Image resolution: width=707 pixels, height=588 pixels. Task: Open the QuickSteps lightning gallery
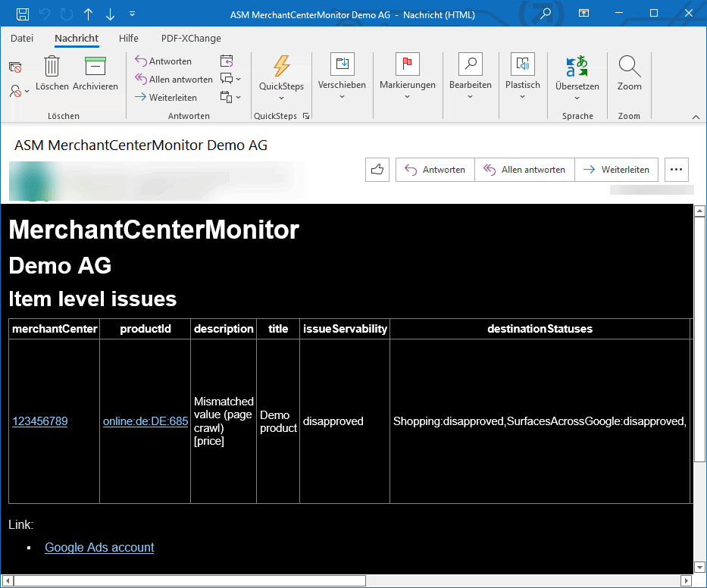click(x=281, y=77)
